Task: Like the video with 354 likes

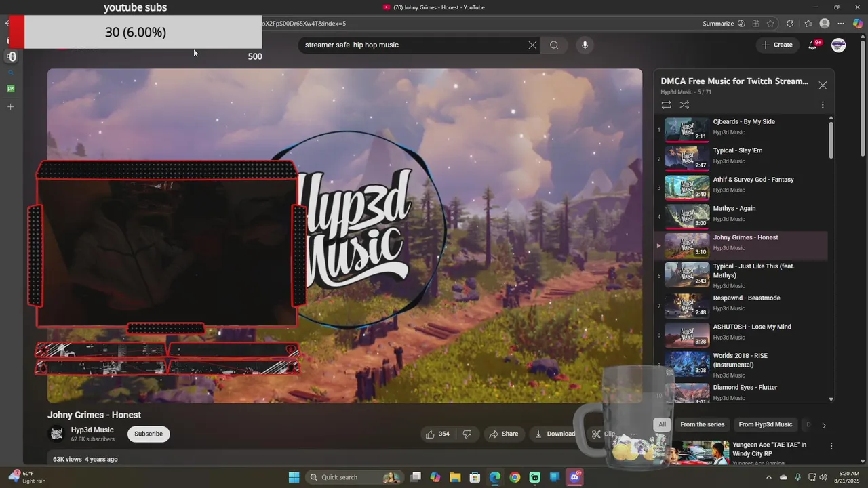Action: click(437, 434)
